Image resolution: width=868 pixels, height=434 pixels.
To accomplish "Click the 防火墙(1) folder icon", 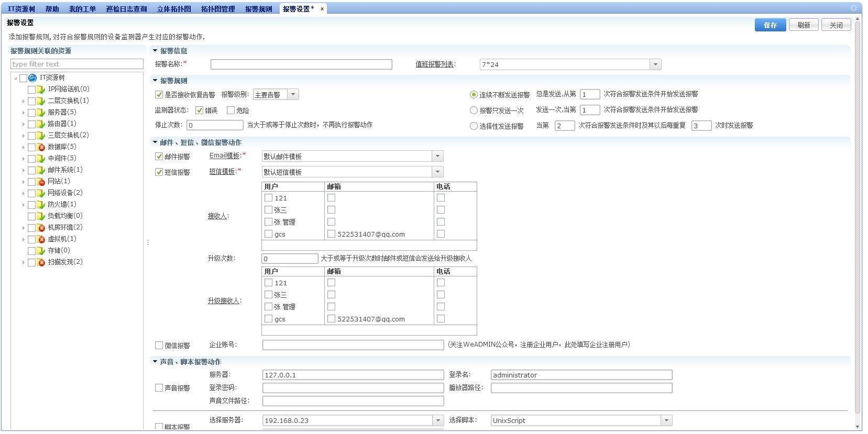I will 41,205.
